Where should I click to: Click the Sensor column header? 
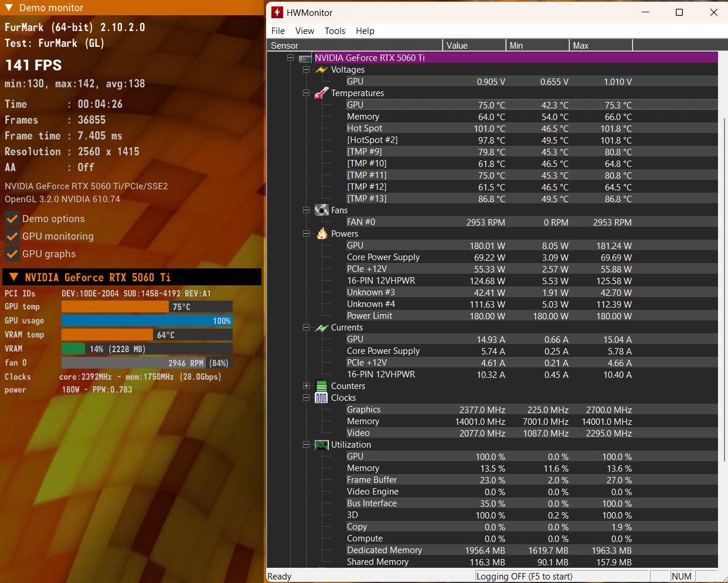[355, 45]
